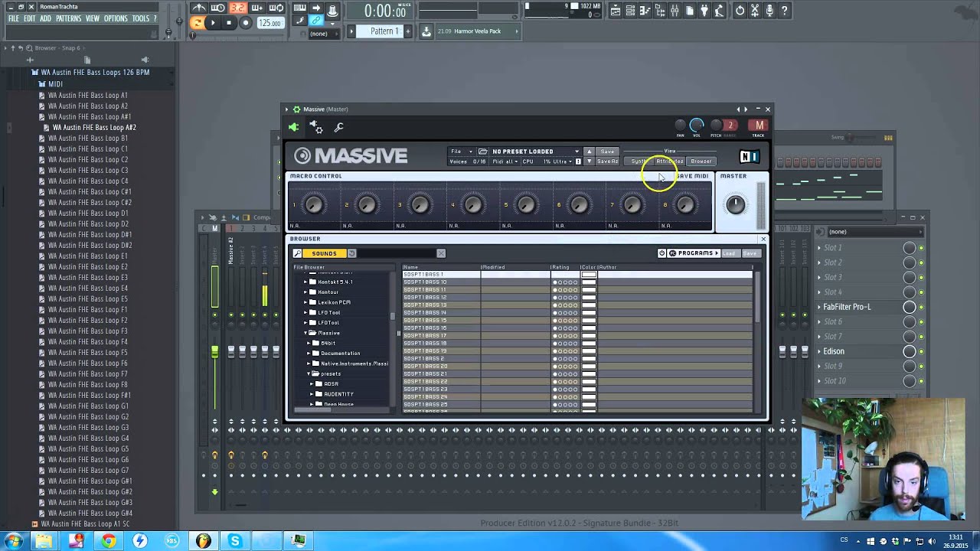Open Pattern 1 selector
Screen dimensions: 980x551
[x=384, y=31]
